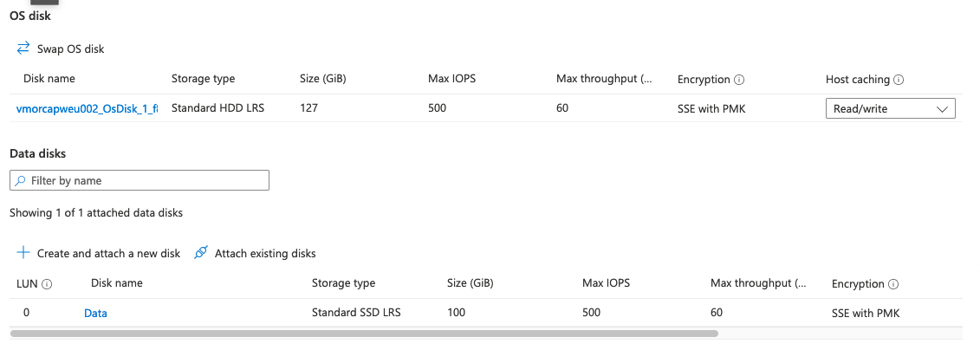This screenshot has width=980, height=363.
Task: Open the vmorcapweu002_OsDisk_1 disk link
Action: coord(87,109)
